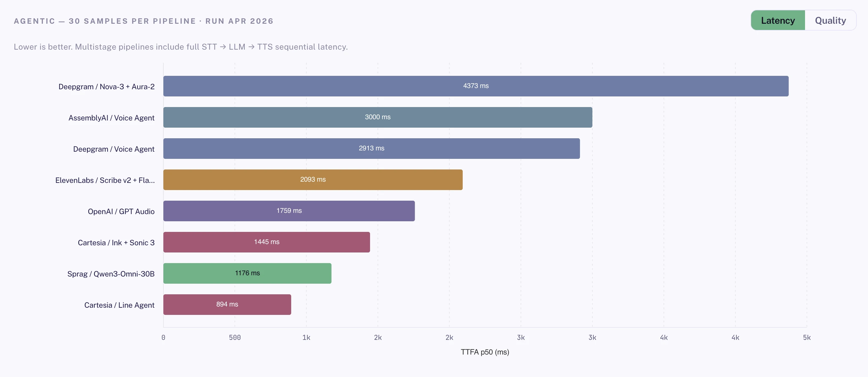868x377 pixels.
Task: Select the AssemblyAI Voice Agent 3000 ms bar
Action: point(378,117)
